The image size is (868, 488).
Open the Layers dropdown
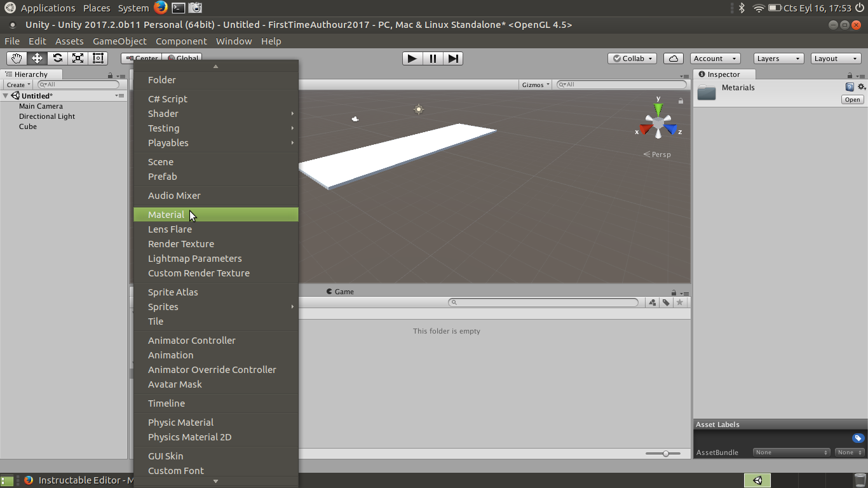tap(779, 58)
